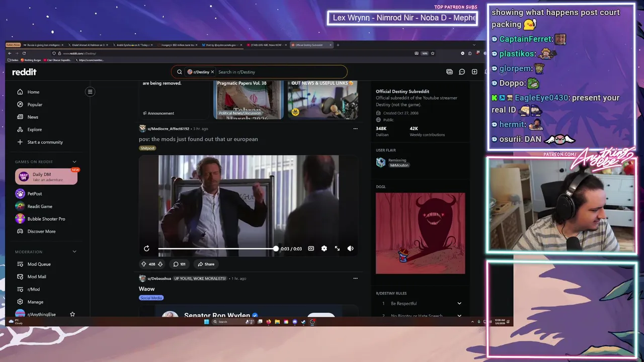The width and height of the screenshot is (644, 362).
Task: Open u/Debaushua profile
Action: pos(159,278)
